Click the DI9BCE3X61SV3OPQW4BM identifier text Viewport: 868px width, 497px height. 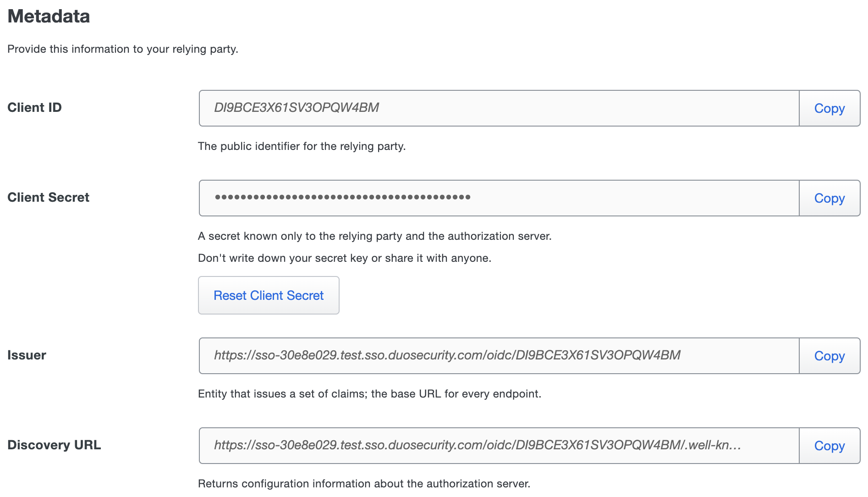point(297,108)
